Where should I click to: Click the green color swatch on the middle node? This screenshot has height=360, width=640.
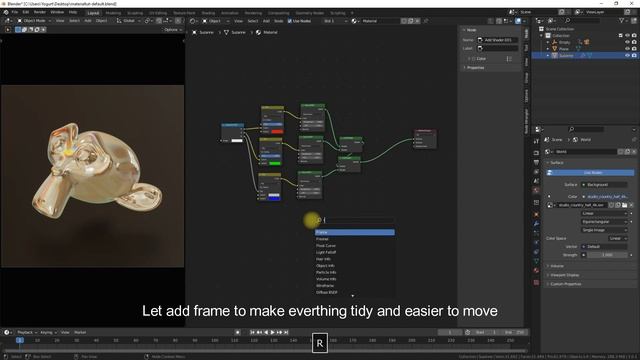click(x=275, y=163)
